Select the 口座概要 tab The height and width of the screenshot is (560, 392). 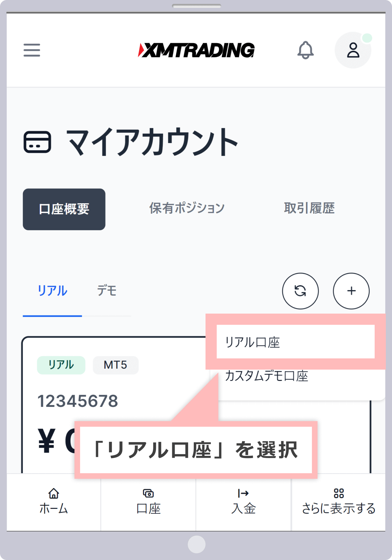click(64, 209)
